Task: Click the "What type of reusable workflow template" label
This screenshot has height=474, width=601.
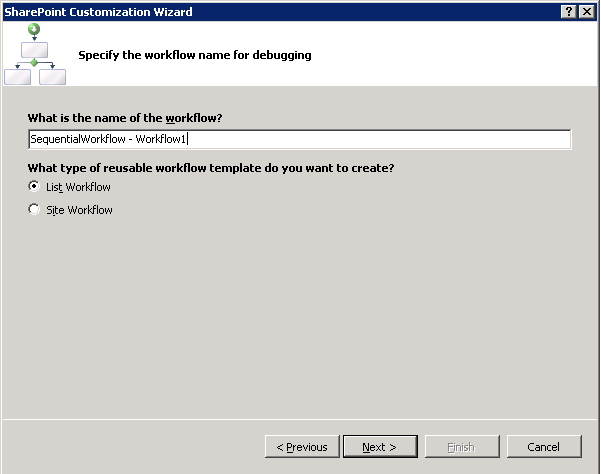Action: [x=211, y=167]
